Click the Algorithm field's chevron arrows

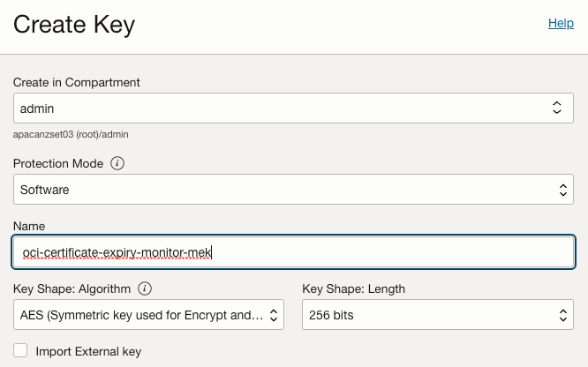click(x=274, y=314)
